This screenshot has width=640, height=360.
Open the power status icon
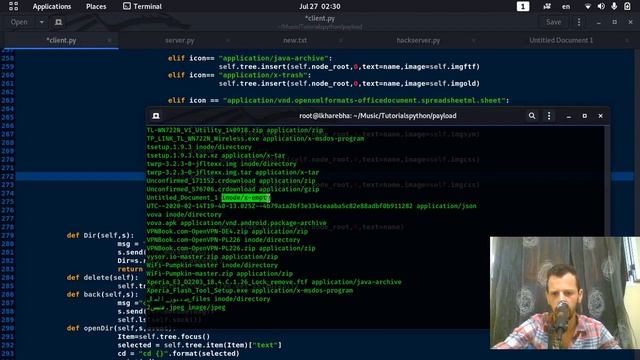[627, 6]
